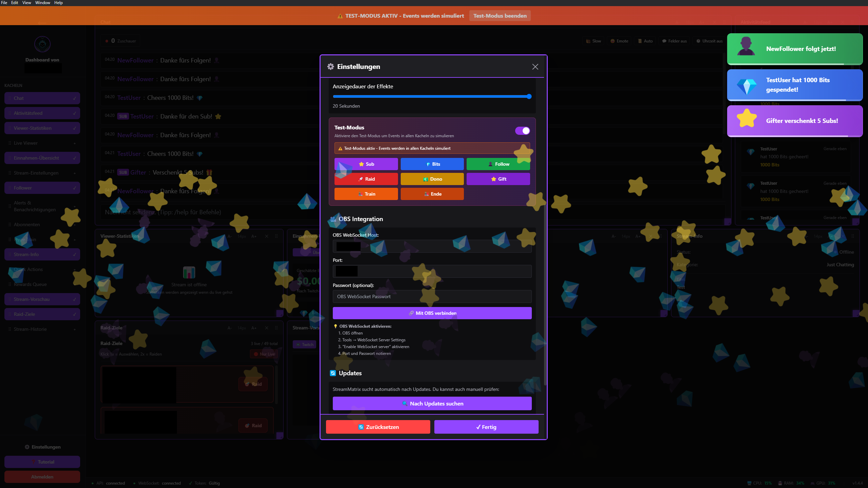Start the Hype Train test
The height and width of the screenshot is (488, 868).
pos(366,194)
